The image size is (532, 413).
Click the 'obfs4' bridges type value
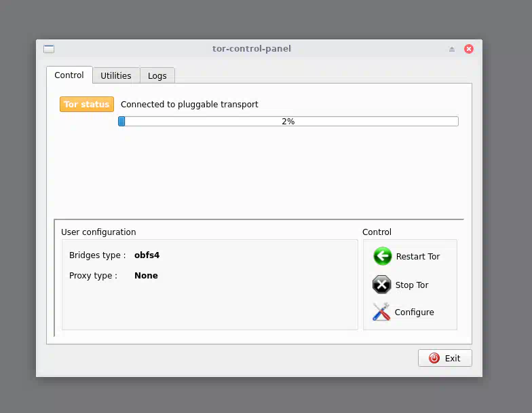(147, 255)
